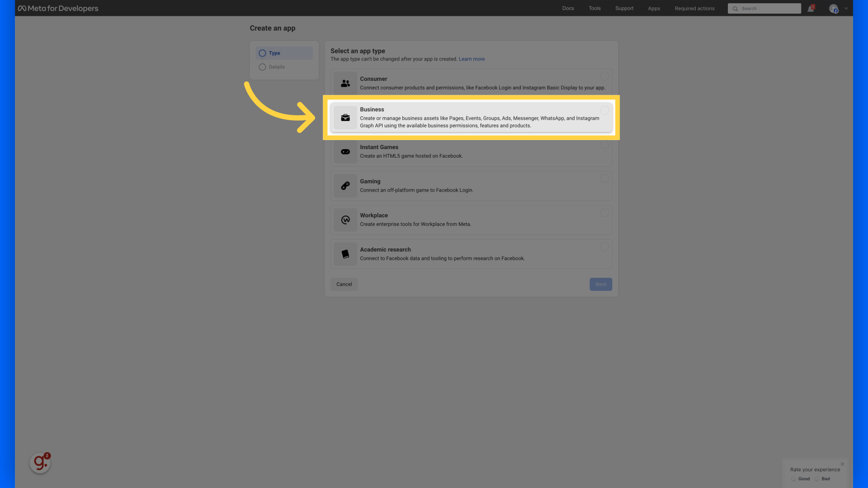This screenshot has width=868, height=488.
Task: Select the Gaming radio button
Action: click(x=604, y=178)
